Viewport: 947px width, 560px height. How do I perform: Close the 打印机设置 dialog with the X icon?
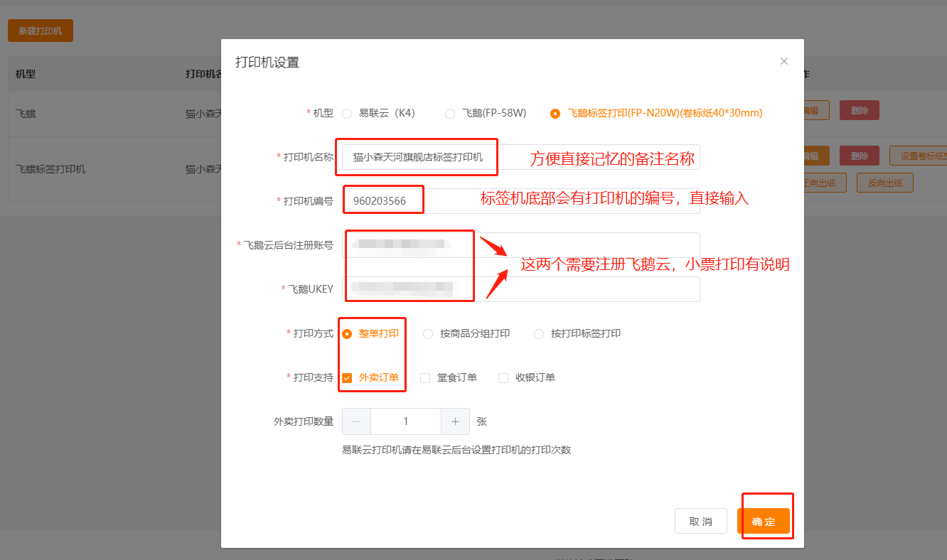point(784,61)
